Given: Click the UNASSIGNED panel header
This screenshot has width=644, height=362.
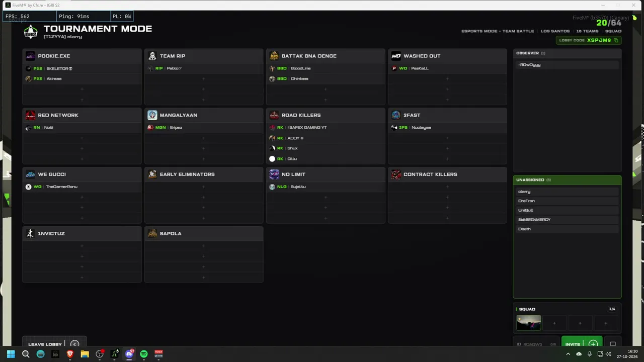Looking at the screenshot, I should pos(567,180).
